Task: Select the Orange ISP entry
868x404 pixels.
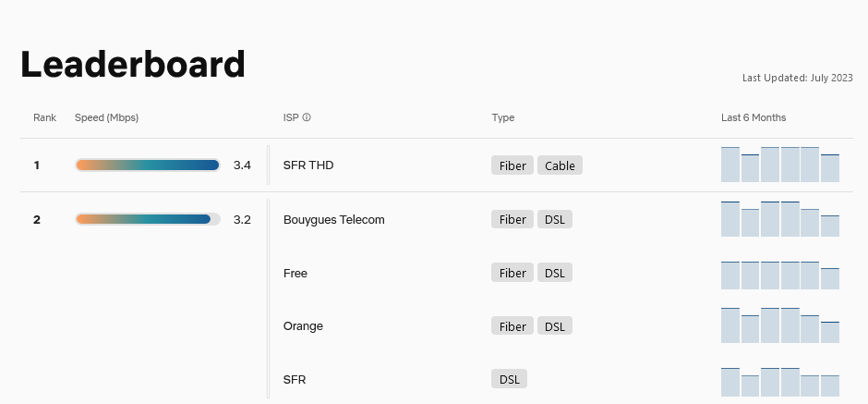Action: point(303,326)
